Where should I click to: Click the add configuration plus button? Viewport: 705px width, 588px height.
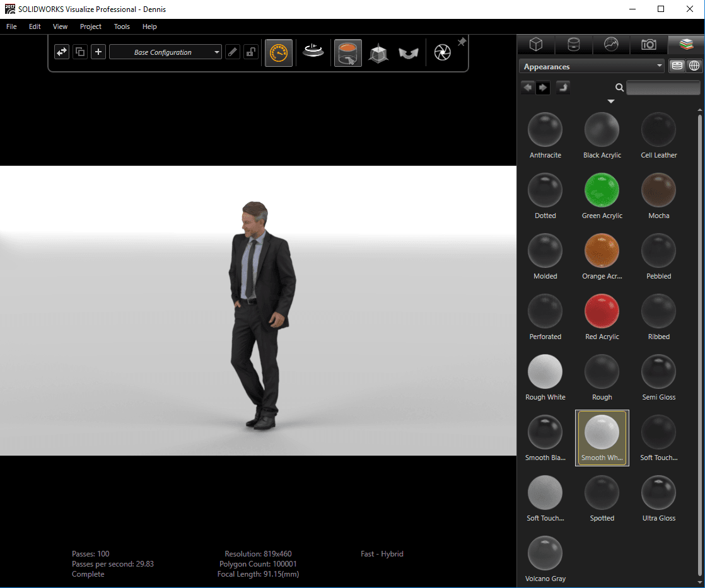[98, 52]
